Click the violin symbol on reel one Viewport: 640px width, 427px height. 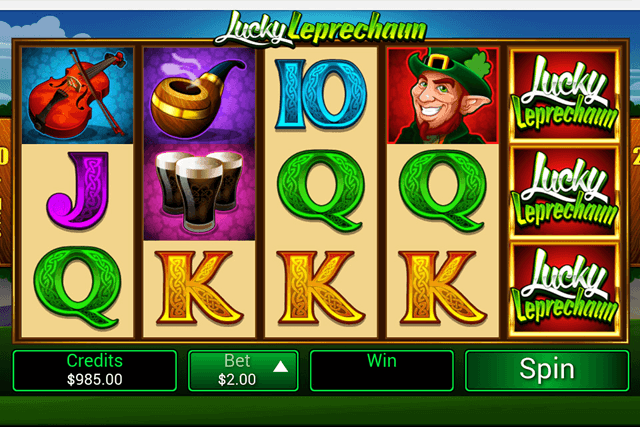coord(78,96)
